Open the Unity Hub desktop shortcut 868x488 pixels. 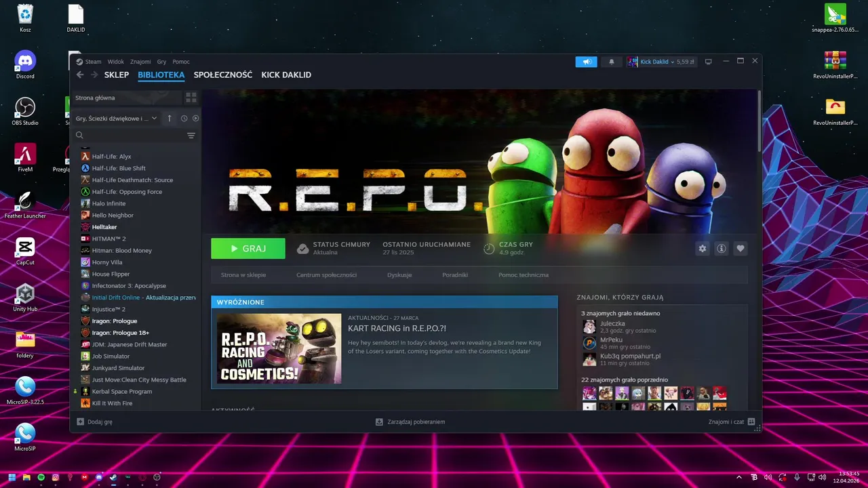click(25, 298)
